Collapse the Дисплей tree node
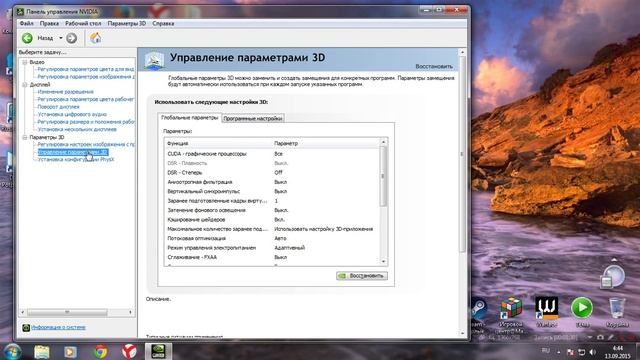The image size is (640, 360). coord(24,84)
